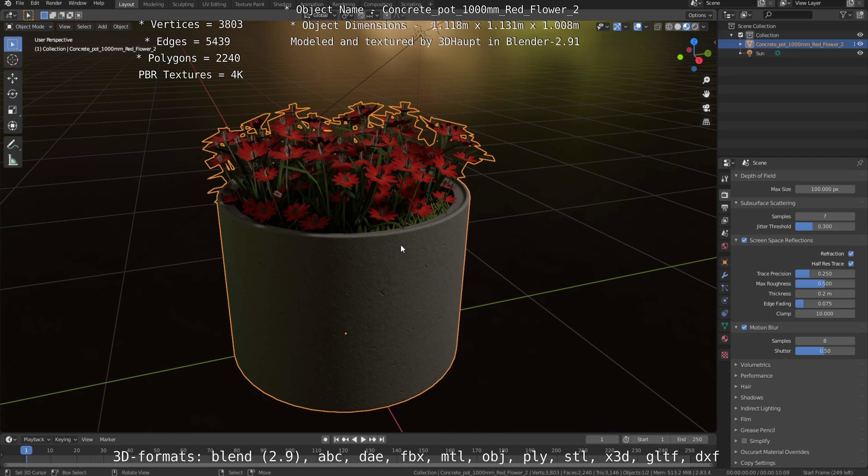Open the Material properties tab
Viewport: 868px width, 476px height.
click(x=724, y=339)
